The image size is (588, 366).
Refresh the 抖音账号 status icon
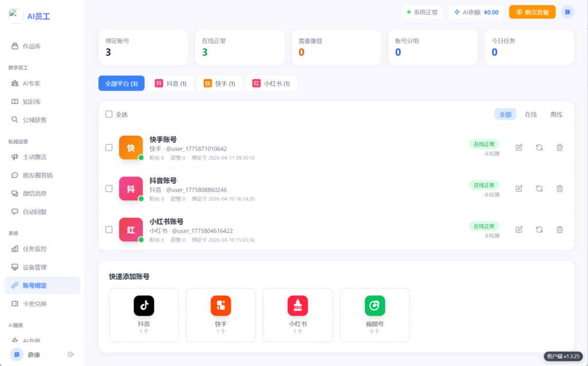coord(539,188)
